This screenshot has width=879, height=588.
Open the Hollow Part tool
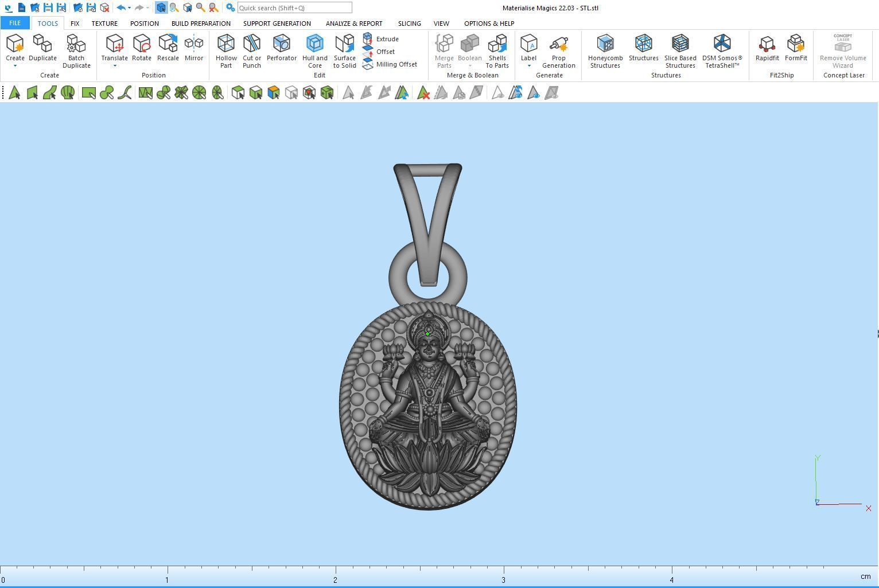coord(226,51)
